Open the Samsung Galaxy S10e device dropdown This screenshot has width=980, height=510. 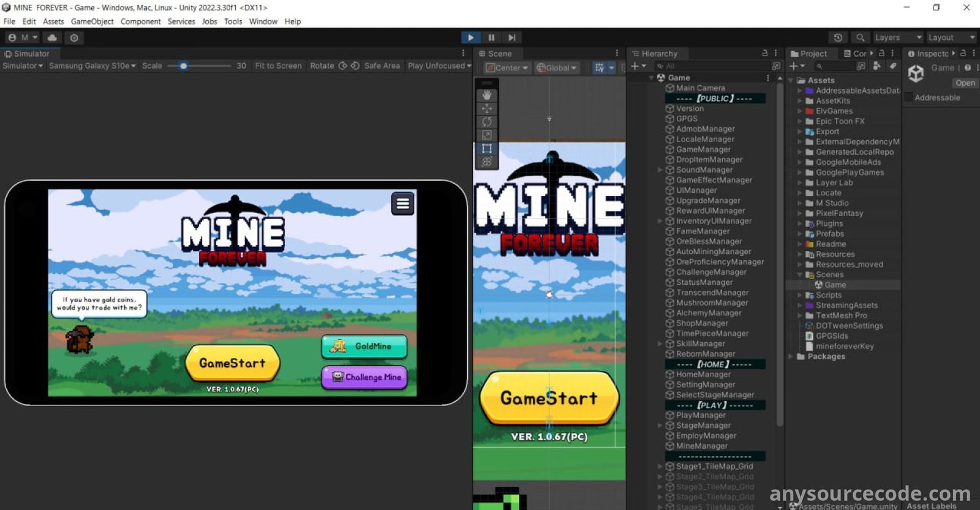click(92, 66)
